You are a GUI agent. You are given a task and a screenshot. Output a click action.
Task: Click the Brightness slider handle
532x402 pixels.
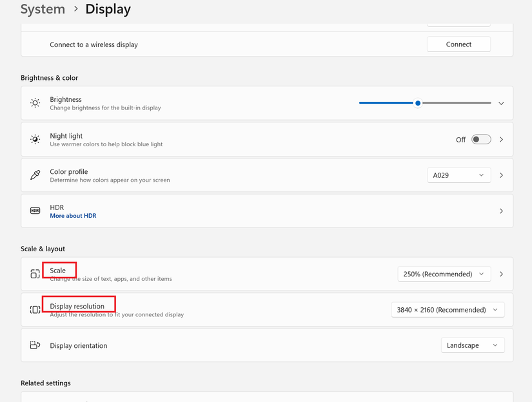(418, 103)
